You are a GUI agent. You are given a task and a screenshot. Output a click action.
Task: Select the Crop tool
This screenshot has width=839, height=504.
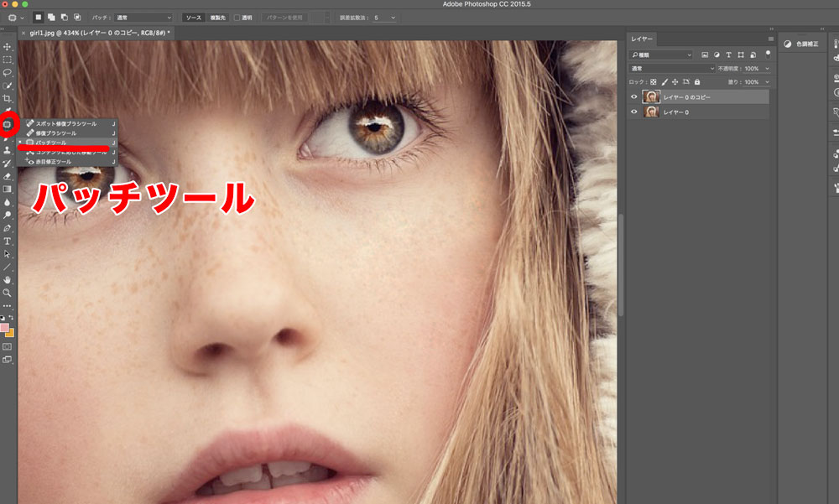pyautogui.click(x=7, y=98)
